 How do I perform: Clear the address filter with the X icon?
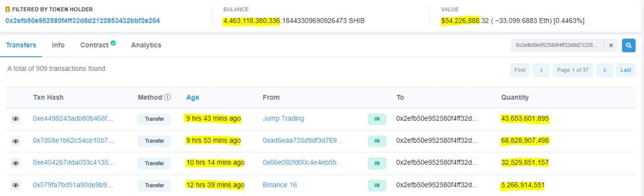(611, 45)
